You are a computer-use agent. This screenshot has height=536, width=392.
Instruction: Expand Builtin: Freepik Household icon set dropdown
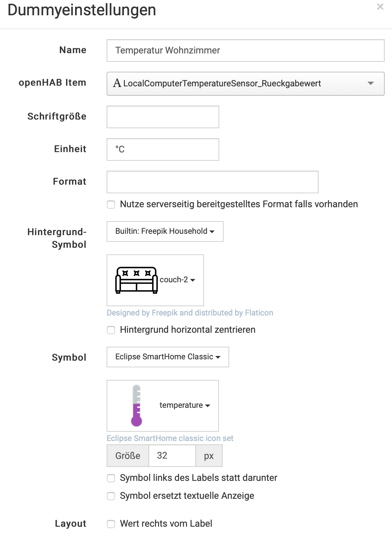coord(165,231)
